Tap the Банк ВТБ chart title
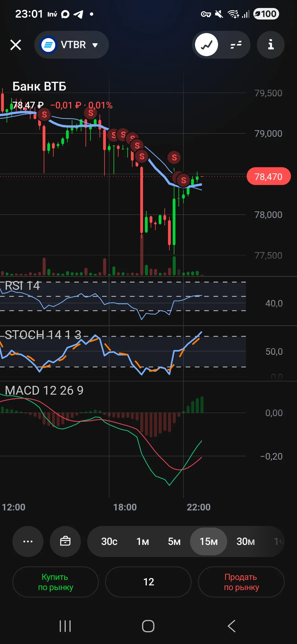 pos(39,86)
